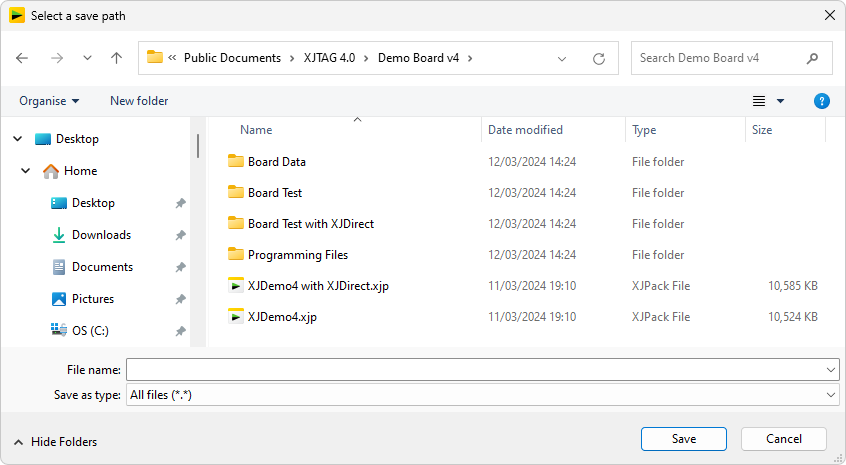Image resolution: width=846 pixels, height=465 pixels.
Task: Expand the Save as type dropdown
Action: click(832, 395)
